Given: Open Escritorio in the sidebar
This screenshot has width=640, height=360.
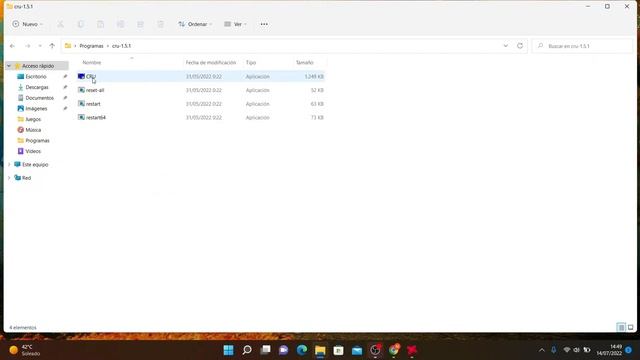Looking at the screenshot, I should 36,76.
